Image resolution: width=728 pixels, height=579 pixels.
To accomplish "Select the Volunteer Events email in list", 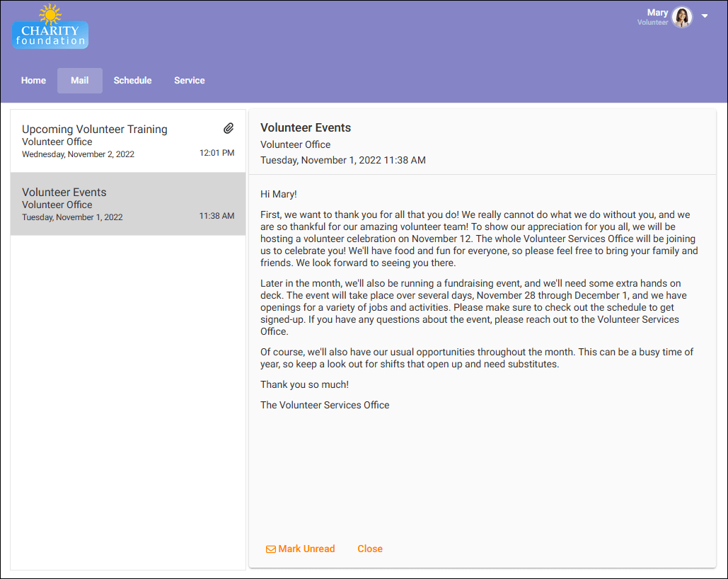I will pos(64,193).
